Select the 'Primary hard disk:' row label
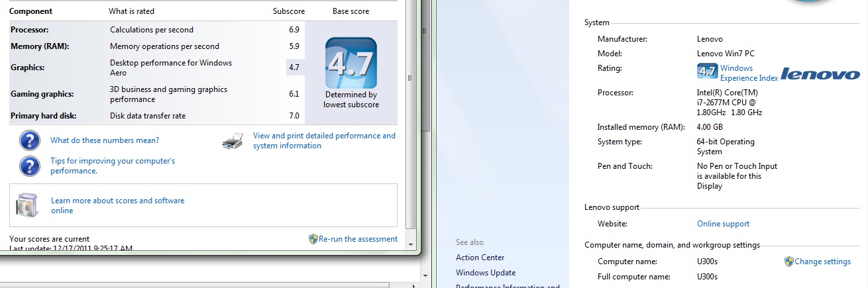Viewport: 868px width, 288px height. (x=44, y=116)
